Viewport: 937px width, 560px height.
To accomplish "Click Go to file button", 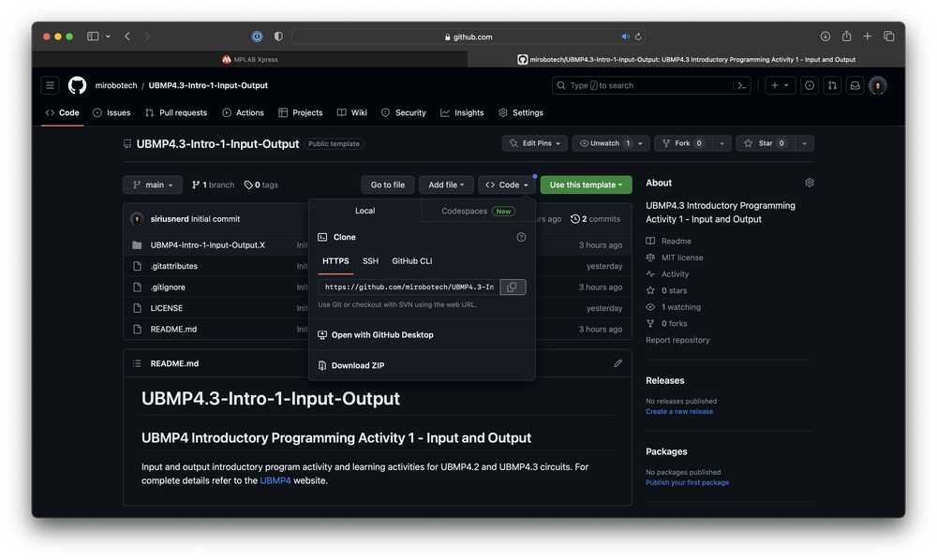I will [x=388, y=185].
